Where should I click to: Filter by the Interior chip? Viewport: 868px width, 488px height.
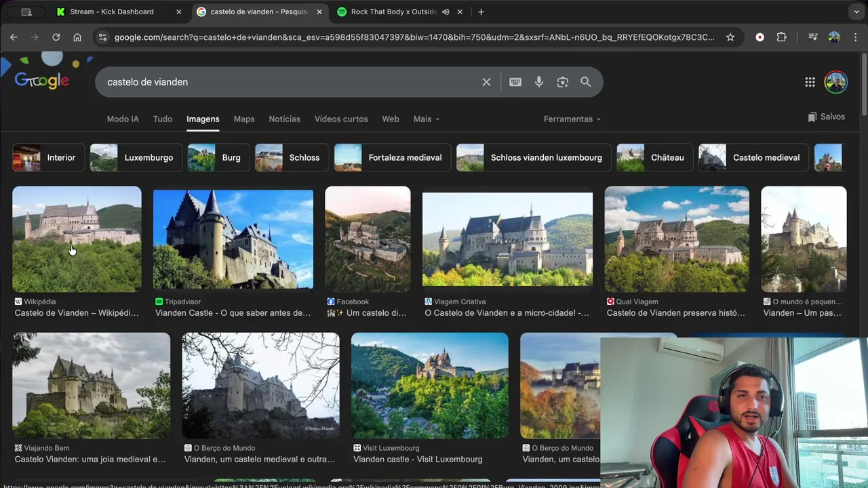click(x=49, y=157)
